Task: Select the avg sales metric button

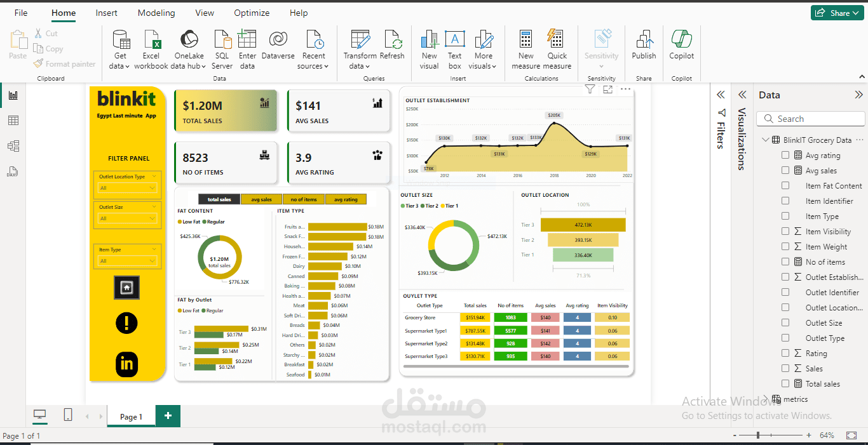Action: (261, 199)
